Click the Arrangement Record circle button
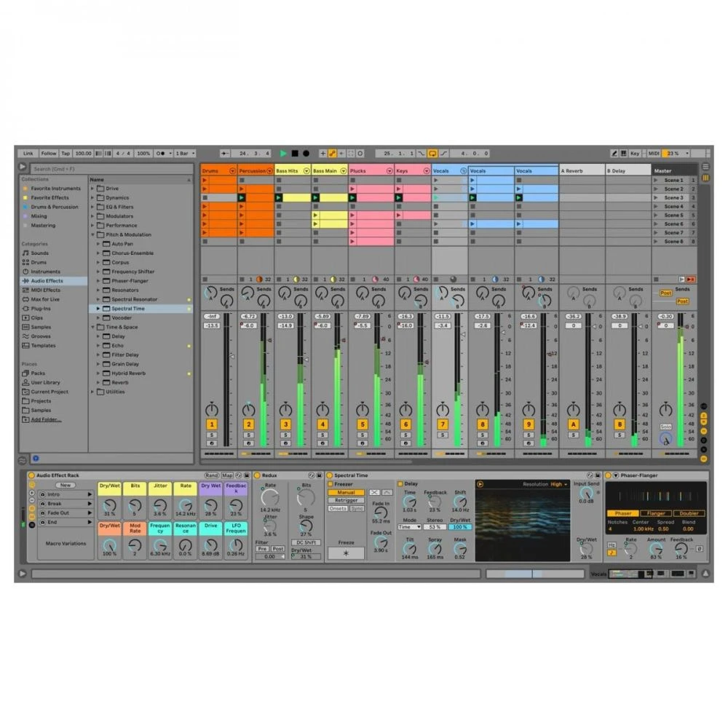Viewport: 728px width, 728px height. tap(306, 154)
